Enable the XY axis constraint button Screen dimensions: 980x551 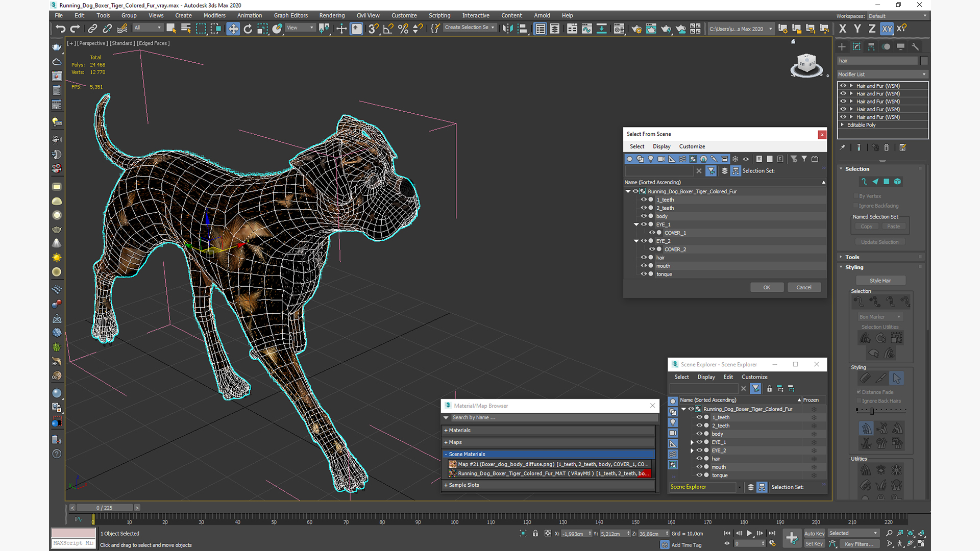point(887,29)
